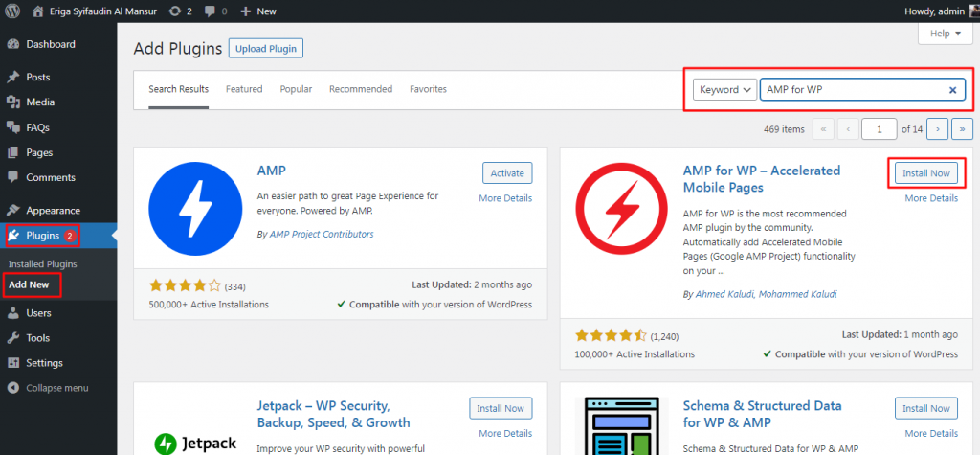Switch to the Search Results tab
Viewport: 980px width, 455px height.
pos(179,89)
